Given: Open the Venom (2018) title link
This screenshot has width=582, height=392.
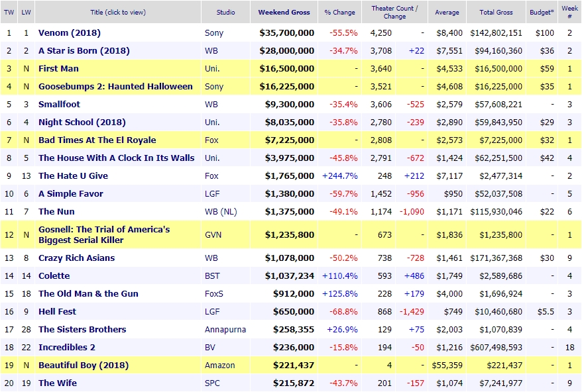Looking at the screenshot, I should 70,33.
